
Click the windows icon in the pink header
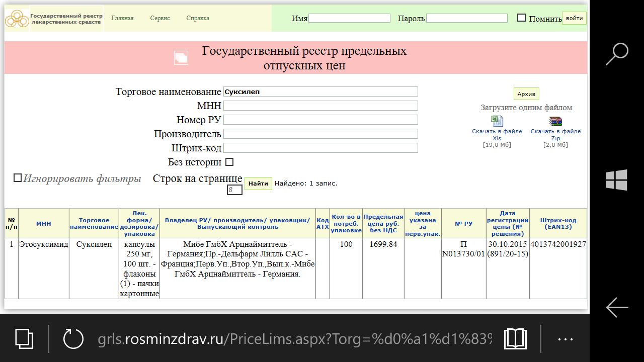pos(181,58)
